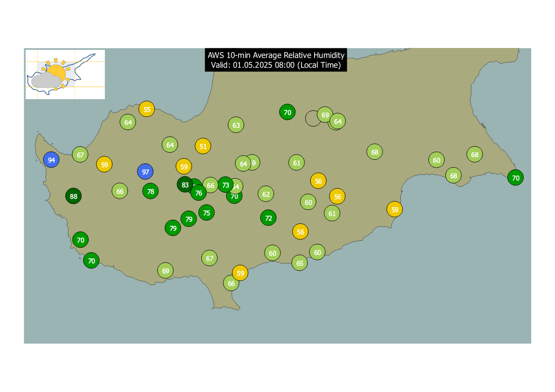Select the green 78 station marker

pos(151,191)
